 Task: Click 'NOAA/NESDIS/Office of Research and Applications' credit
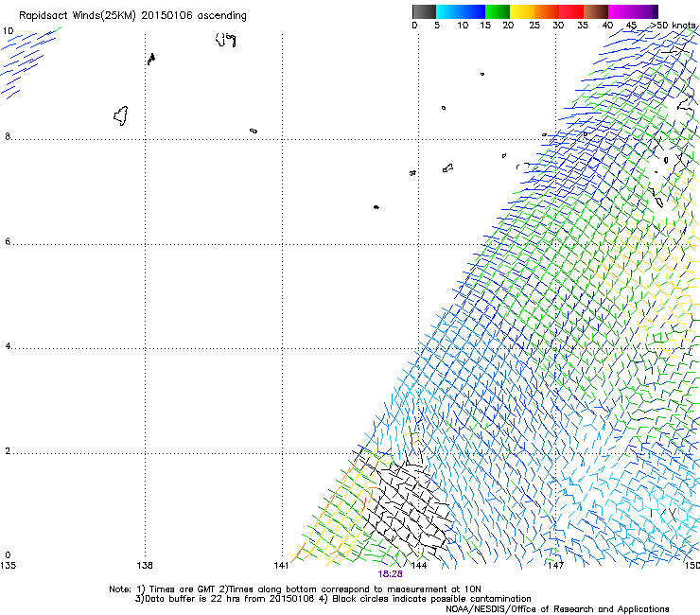coord(557,609)
